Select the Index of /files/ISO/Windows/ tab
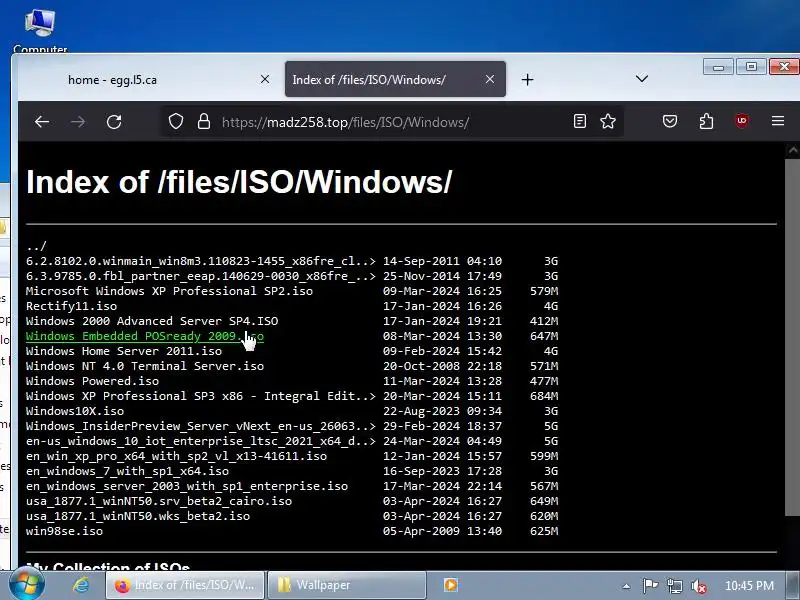The height and width of the screenshot is (600, 800). coord(395,79)
